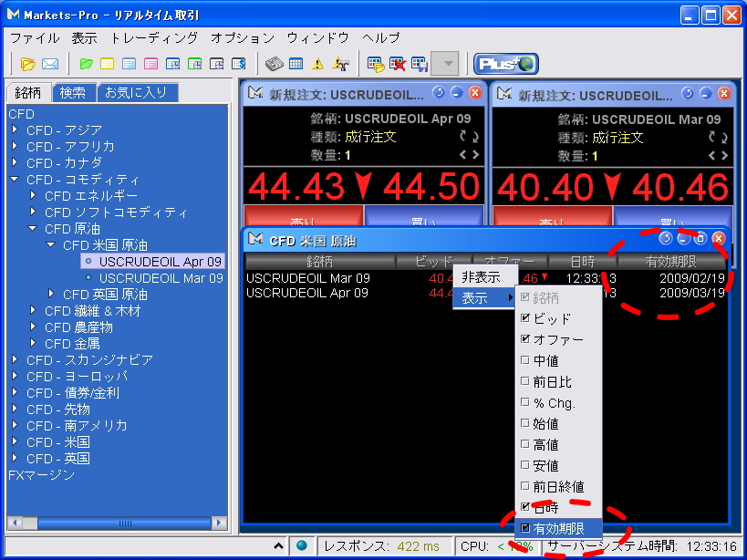This screenshot has width=747, height=560.
Task: Click the circular arrow button on CFD 米国 原油 window
Action: (666, 238)
